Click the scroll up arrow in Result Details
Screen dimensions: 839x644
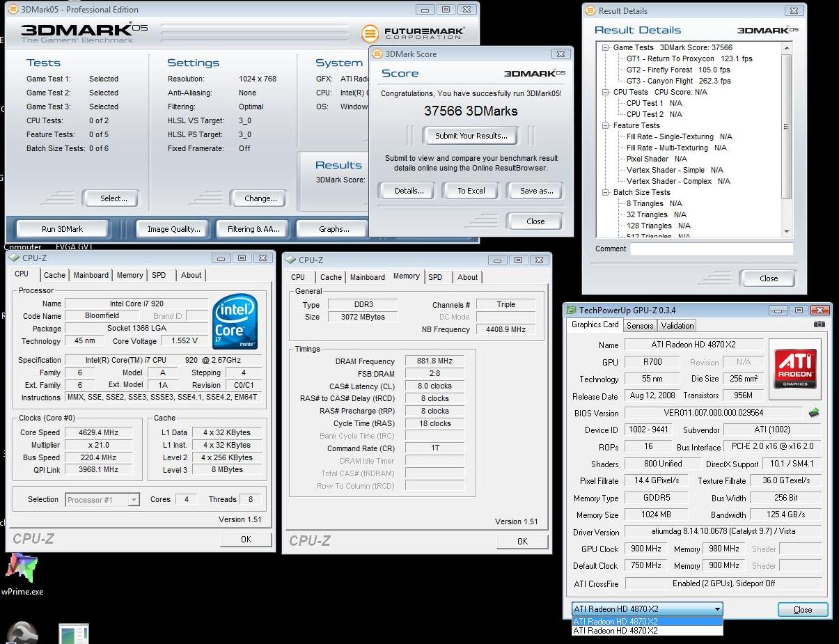coord(787,47)
